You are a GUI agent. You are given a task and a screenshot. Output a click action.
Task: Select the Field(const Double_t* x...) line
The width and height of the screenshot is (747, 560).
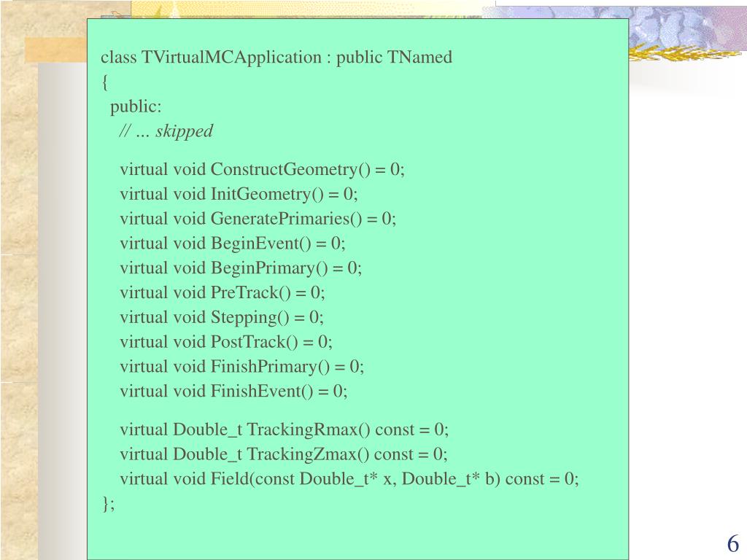tap(349, 479)
